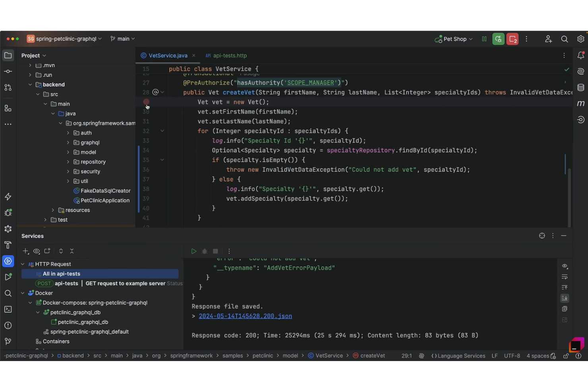Click the 29:1 cursor position indicator
The width and height of the screenshot is (588, 392).
tap(406, 356)
